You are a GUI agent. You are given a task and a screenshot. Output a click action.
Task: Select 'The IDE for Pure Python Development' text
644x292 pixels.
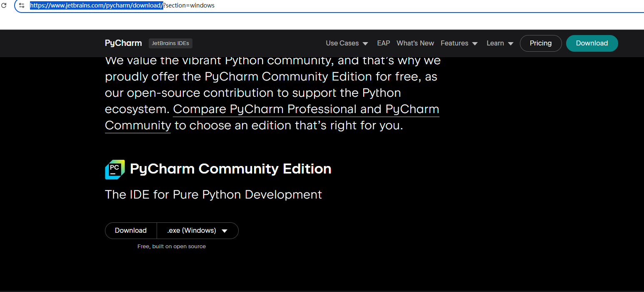(x=213, y=194)
